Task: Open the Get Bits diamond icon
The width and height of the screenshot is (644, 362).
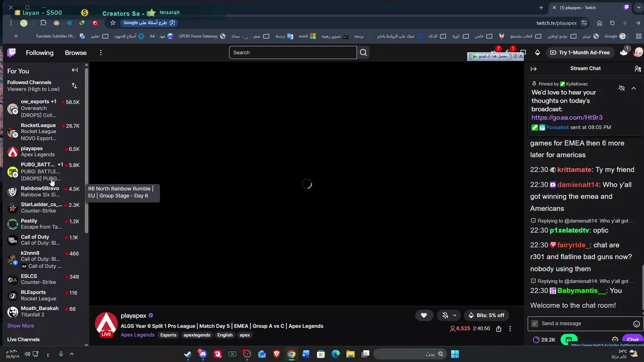Action: pos(537,52)
